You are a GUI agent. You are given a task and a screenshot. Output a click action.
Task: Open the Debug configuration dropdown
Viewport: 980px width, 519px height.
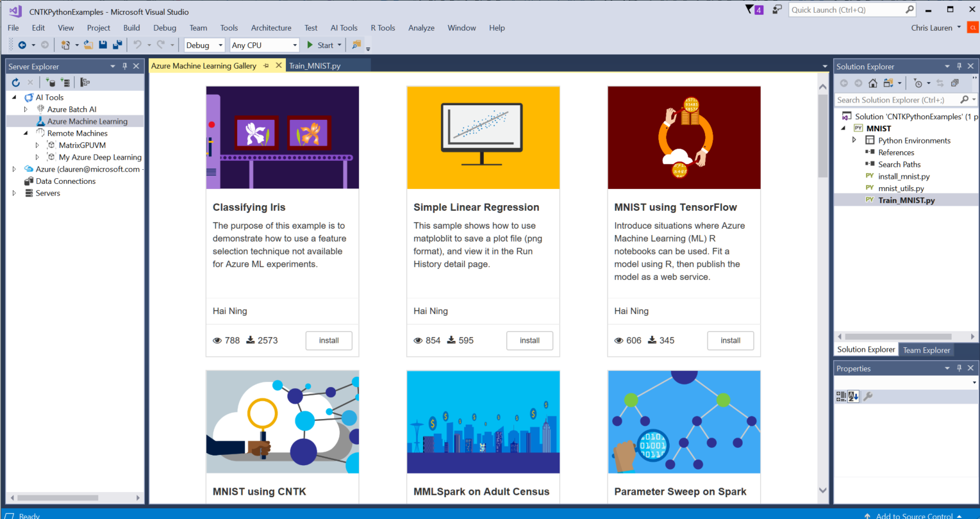click(204, 45)
